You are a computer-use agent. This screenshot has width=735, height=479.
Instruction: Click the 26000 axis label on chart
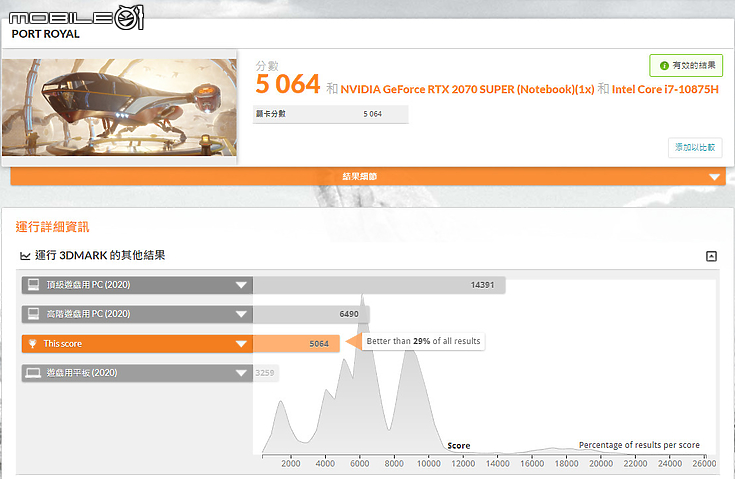[704, 464]
